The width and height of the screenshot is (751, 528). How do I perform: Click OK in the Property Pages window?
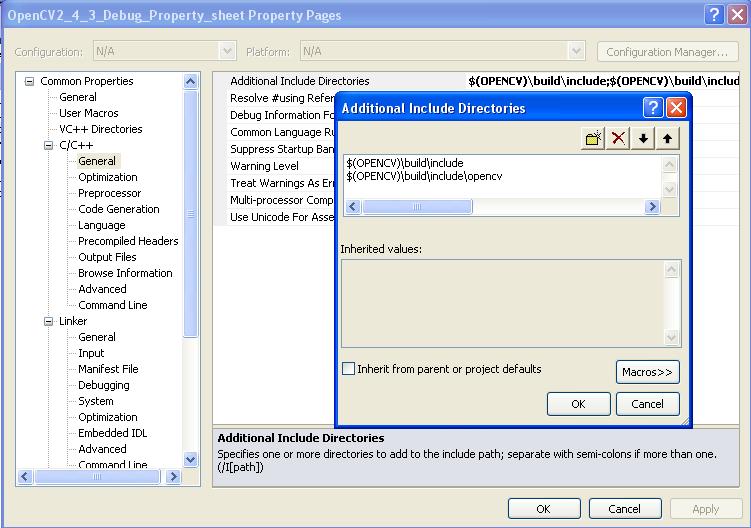(x=544, y=508)
